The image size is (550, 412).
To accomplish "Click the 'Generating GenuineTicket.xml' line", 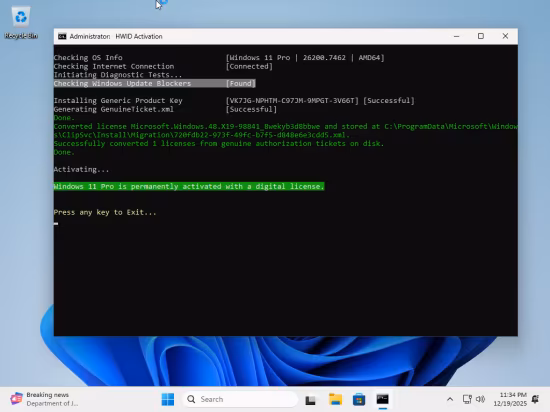I will pos(165,109).
